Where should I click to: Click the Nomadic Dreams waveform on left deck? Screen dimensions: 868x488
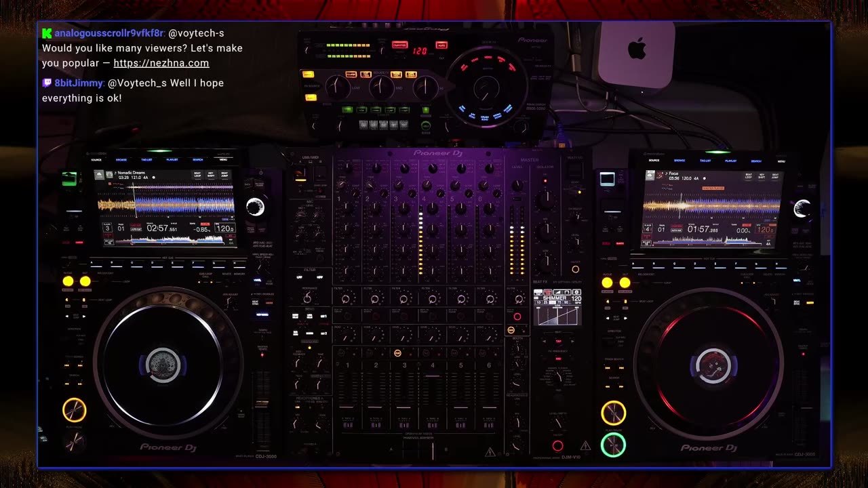pos(166,204)
